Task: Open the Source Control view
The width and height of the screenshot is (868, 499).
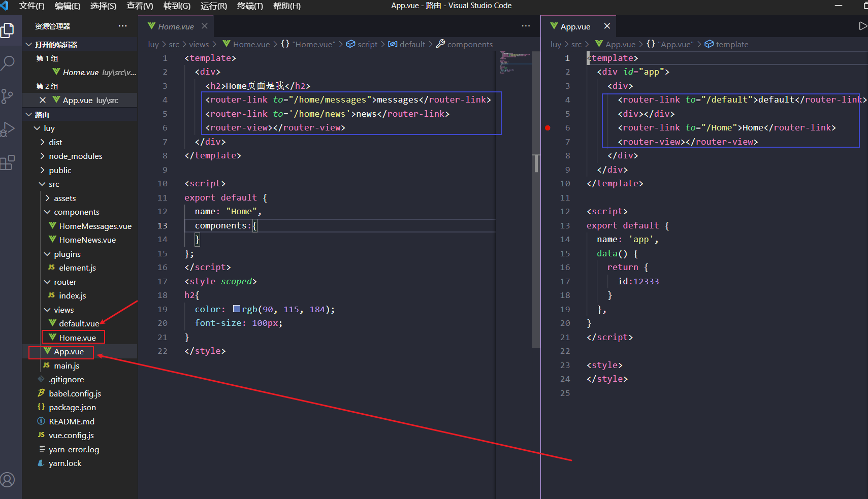Action: [8, 96]
